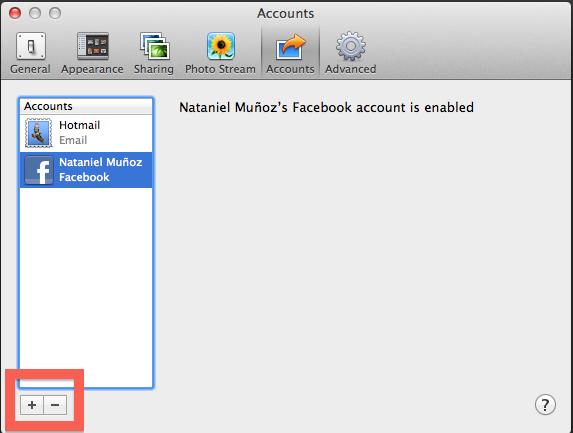Viewport: 573px width, 433px height.
Task: Click the Facebook logo icon
Action: tap(39, 170)
